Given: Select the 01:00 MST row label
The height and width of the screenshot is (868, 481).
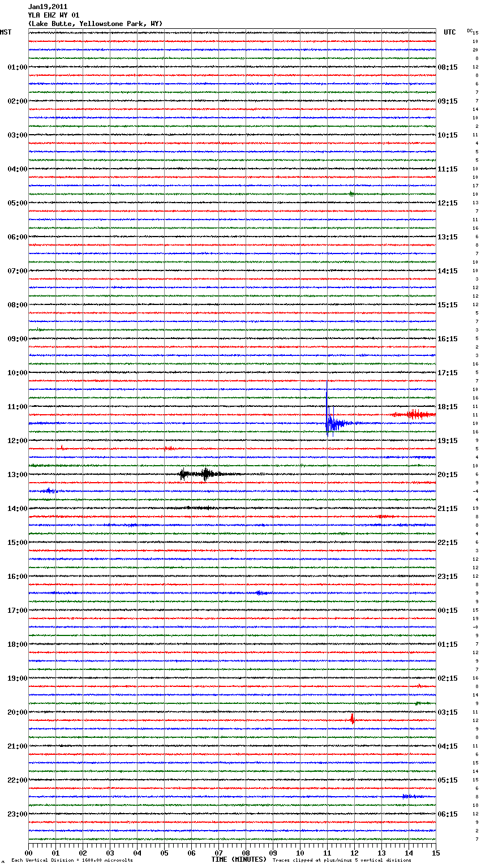Looking at the screenshot, I should [x=18, y=67].
